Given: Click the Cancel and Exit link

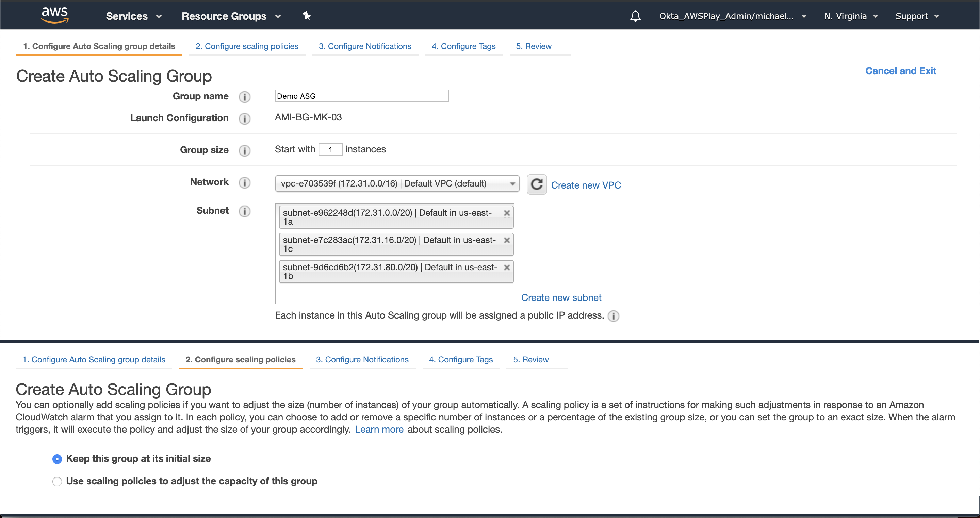Looking at the screenshot, I should click(x=900, y=71).
